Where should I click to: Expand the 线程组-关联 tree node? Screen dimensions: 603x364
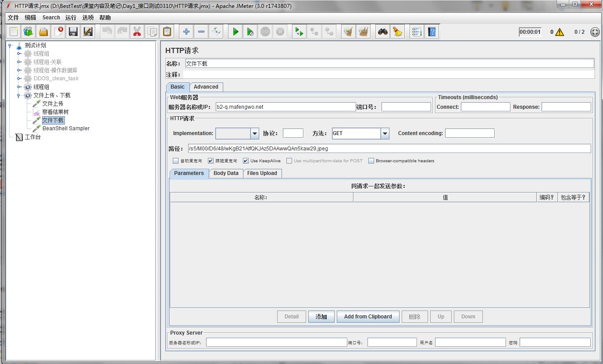click(19, 62)
